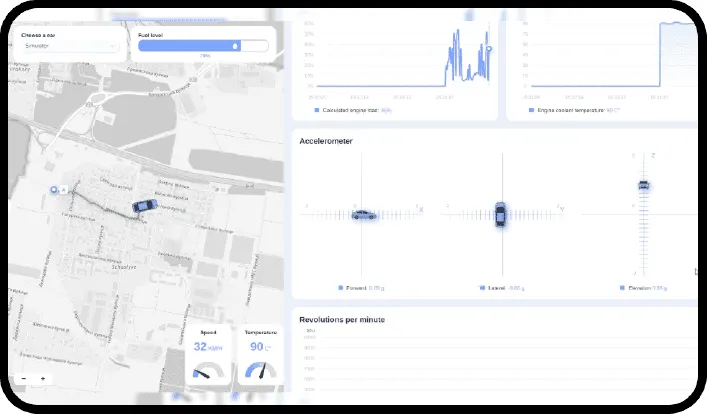Click the blue car marker on the map

145,205
